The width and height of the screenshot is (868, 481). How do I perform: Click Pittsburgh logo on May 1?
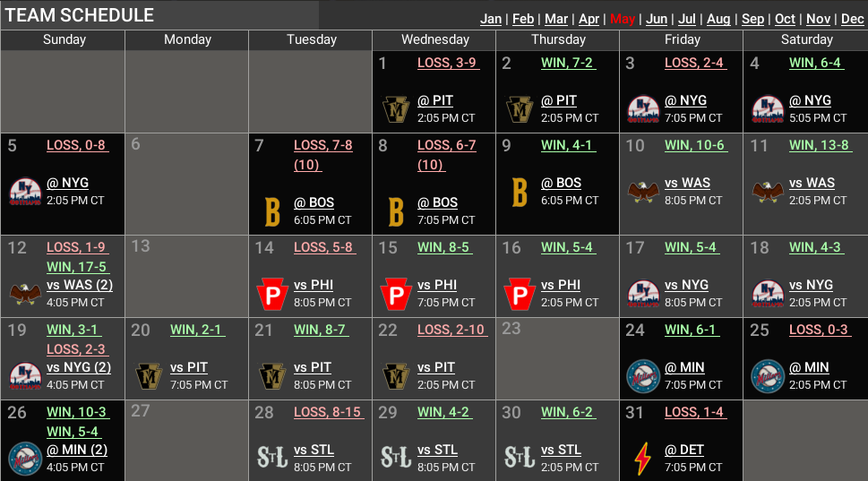pyautogui.click(x=395, y=109)
